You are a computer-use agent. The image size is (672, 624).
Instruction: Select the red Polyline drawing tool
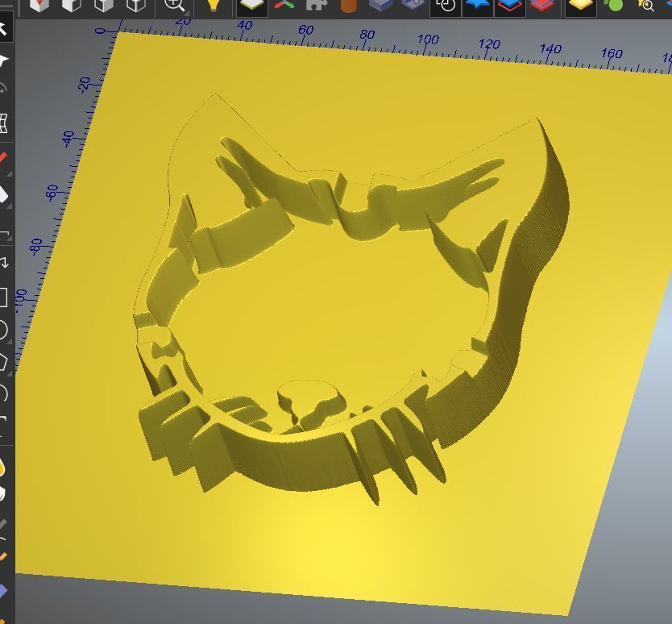3,157
